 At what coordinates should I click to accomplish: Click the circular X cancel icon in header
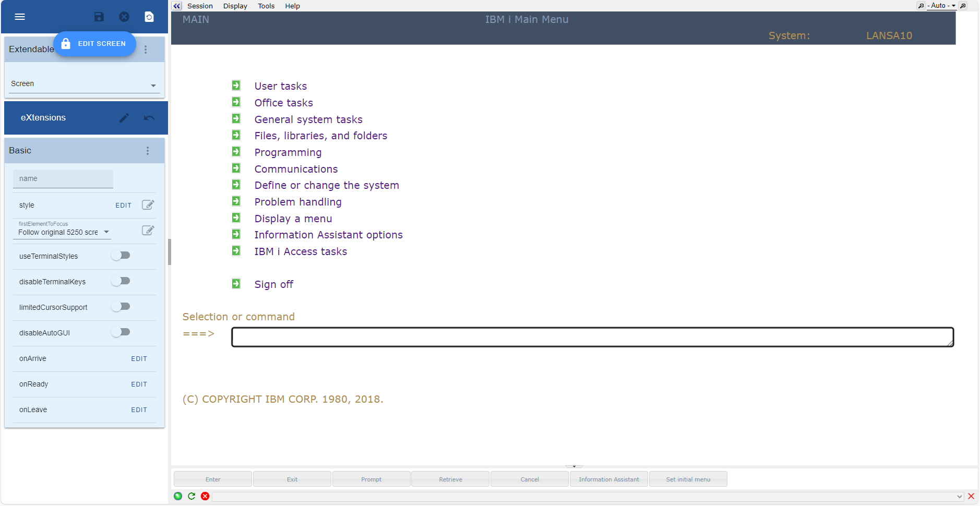pyautogui.click(x=124, y=17)
